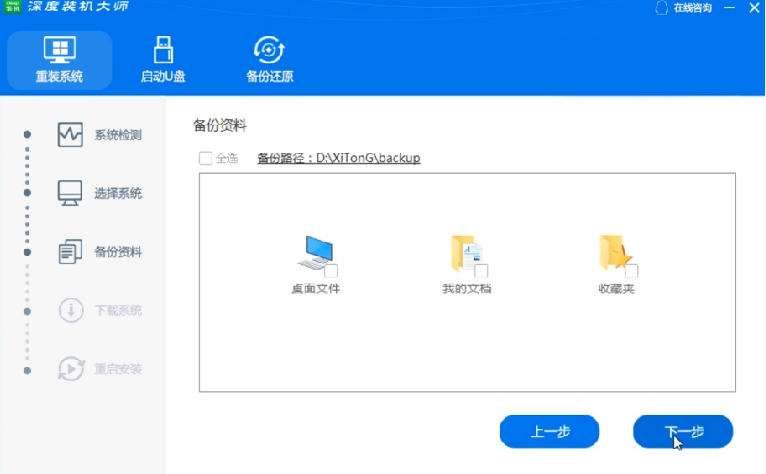This screenshot has height=474, width=766.
Task: Open the 系统检测 step icon in sidebar
Action: 70,135
